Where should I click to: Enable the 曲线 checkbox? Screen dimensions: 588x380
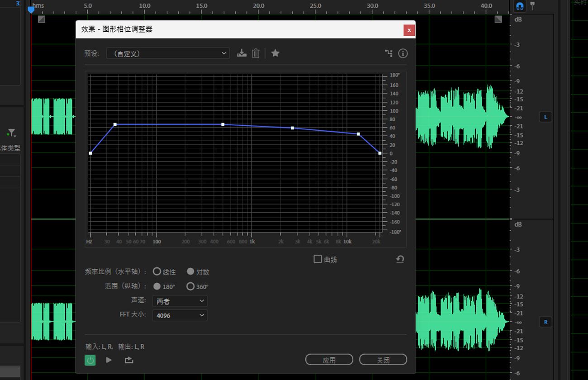pos(318,259)
